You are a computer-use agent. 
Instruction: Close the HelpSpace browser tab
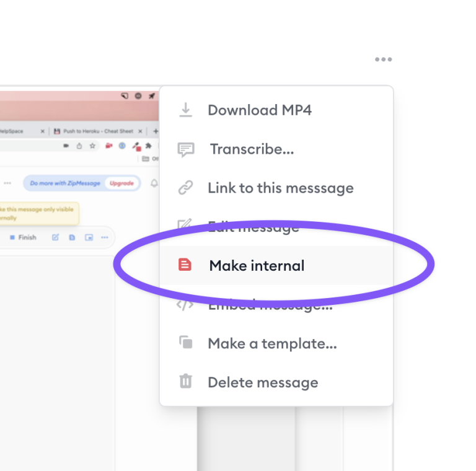coord(43,131)
